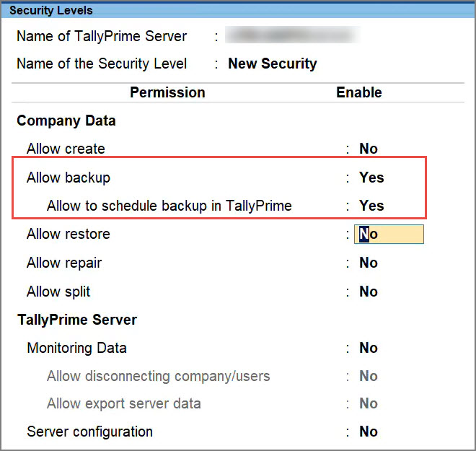Screen dimensions: 476x451
Task: Click the Security Levels title bar
Action: [50, 10]
